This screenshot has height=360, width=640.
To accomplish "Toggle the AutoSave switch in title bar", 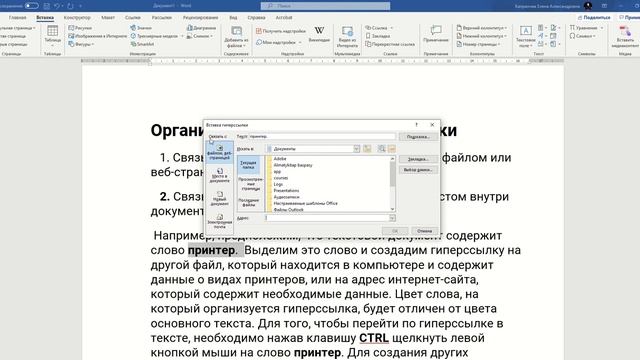I will (31, 6).
